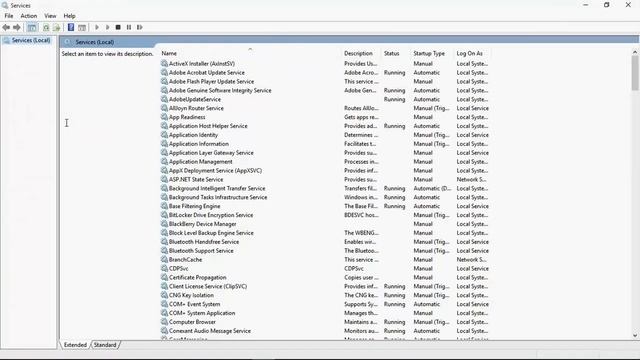The width and height of the screenshot is (640, 360).
Task: Select Application Layer Gateway Service
Action: click(211, 153)
